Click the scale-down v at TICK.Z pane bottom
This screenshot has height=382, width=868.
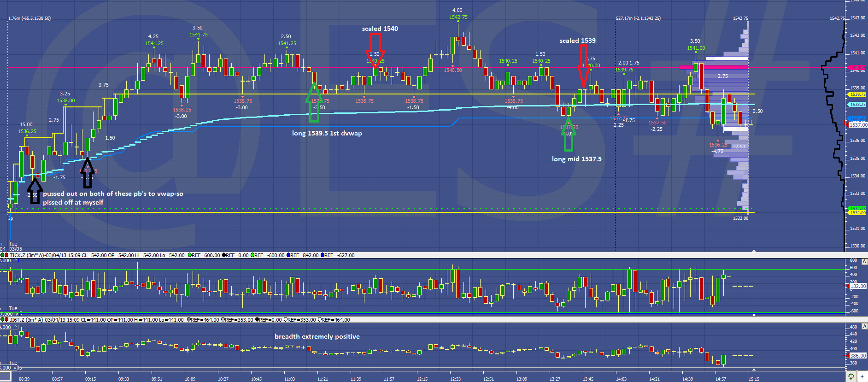tap(17, 314)
